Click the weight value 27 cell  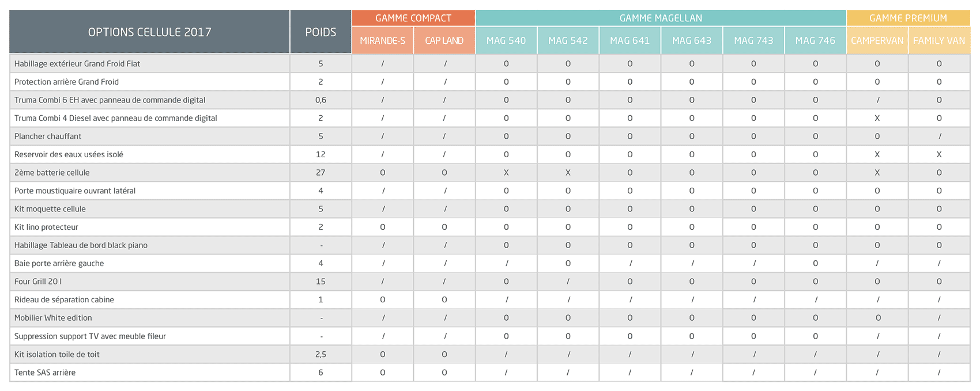pos(321,173)
